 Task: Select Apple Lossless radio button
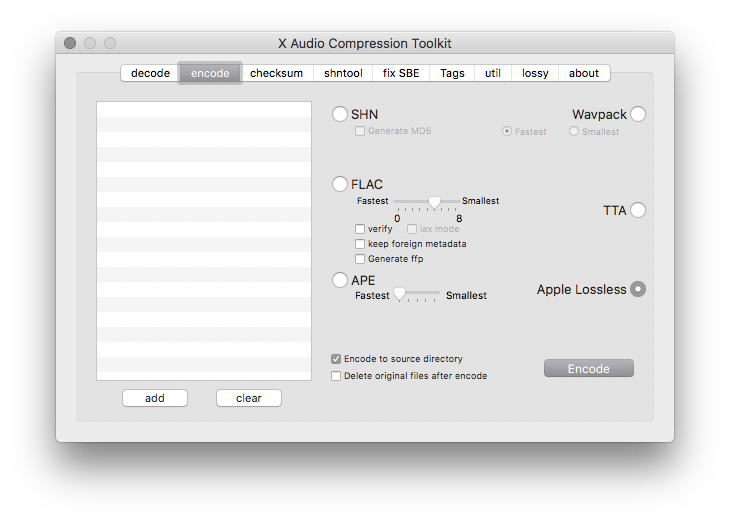point(638,289)
